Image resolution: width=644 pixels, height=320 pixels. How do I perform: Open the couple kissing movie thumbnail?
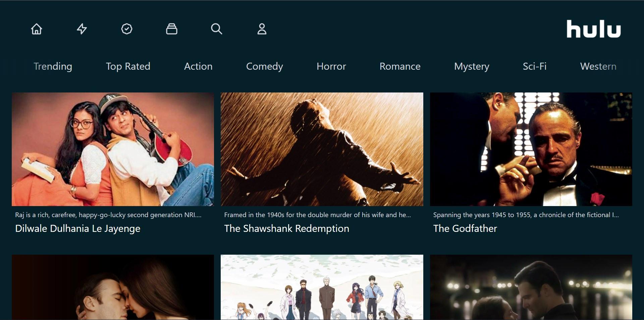(113, 287)
